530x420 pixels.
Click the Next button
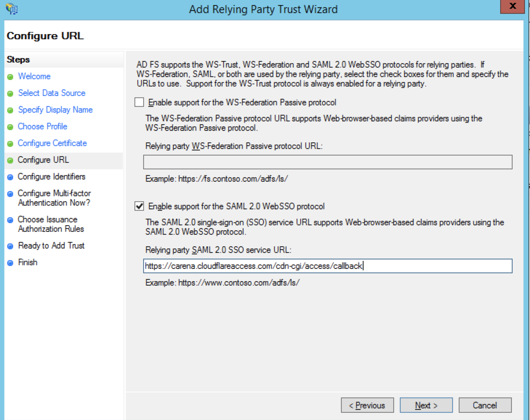[x=426, y=405]
